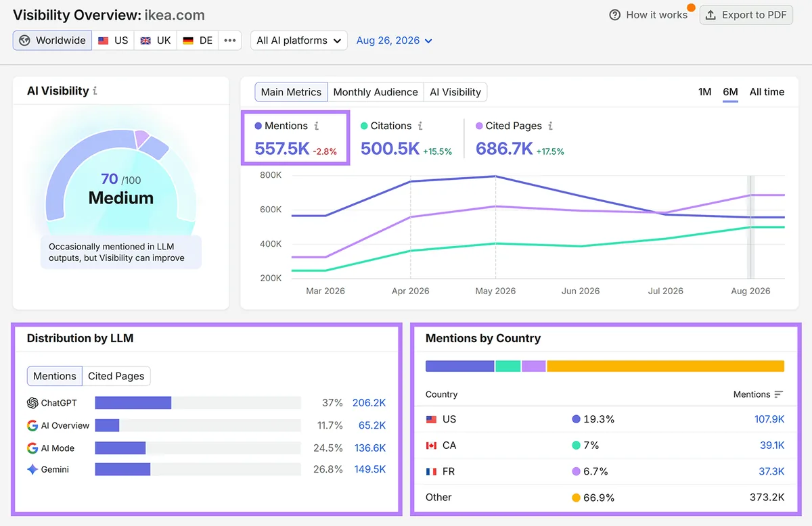Screen dimensions: 812x526
Task: Click the Gemini 26.8% progress bar
Action: 198,469
